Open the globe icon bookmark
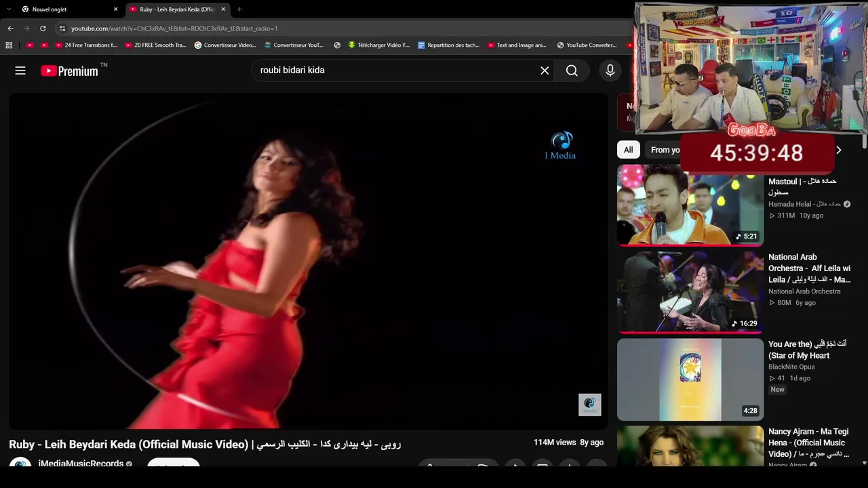Screen dimensions: 868x488 [337, 45]
